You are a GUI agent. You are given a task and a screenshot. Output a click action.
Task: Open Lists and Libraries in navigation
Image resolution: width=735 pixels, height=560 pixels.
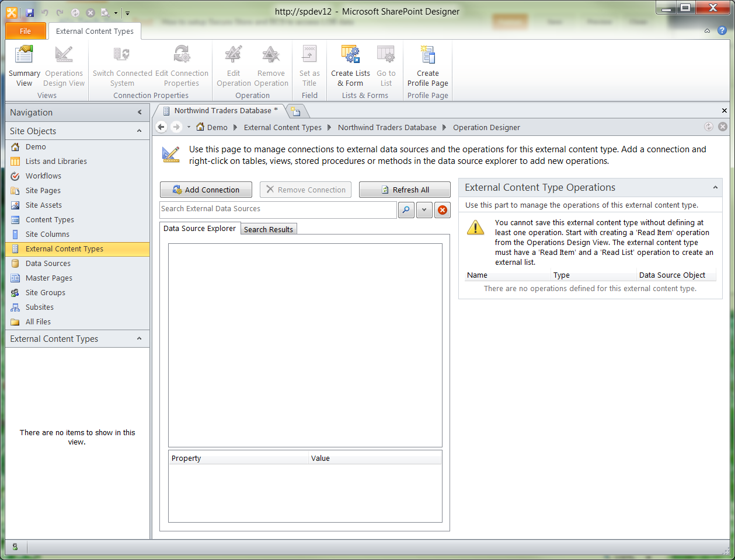click(77, 161)
